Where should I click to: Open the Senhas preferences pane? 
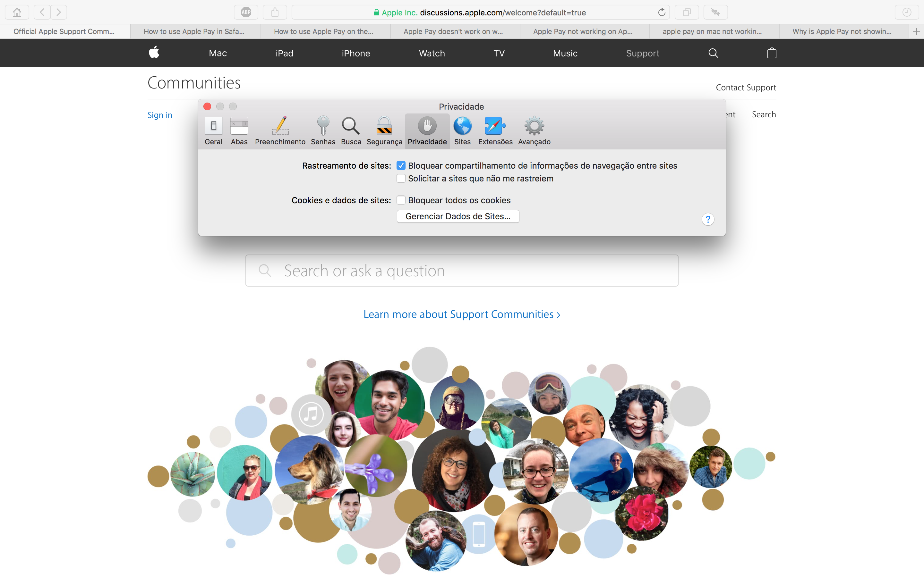tap(323, 130)
